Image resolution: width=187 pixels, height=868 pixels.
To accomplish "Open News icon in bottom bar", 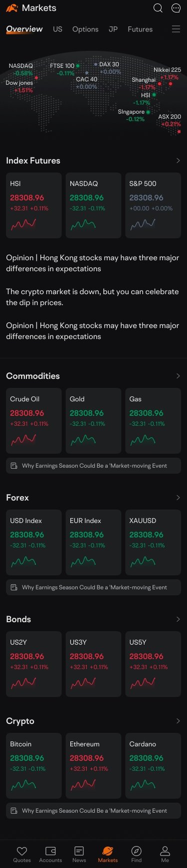I will tap(79, 851).
